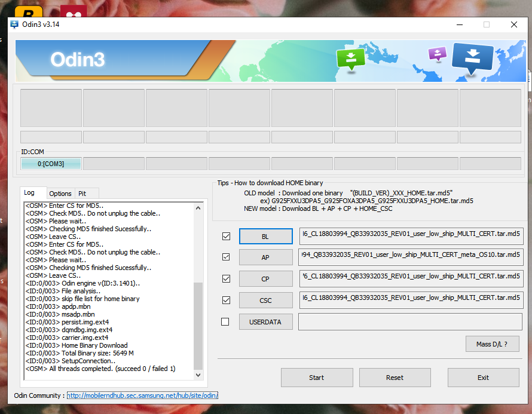Image resolution: width=532 pixels, height=414 pixels.
Task: Switch to the Options tab
Action: tap(60, 194)
